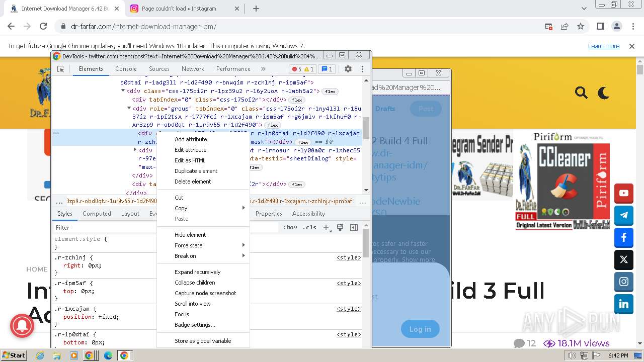Open the Accessibility pane tab
The image size is (644, 362).
click(x=308, y=214)
